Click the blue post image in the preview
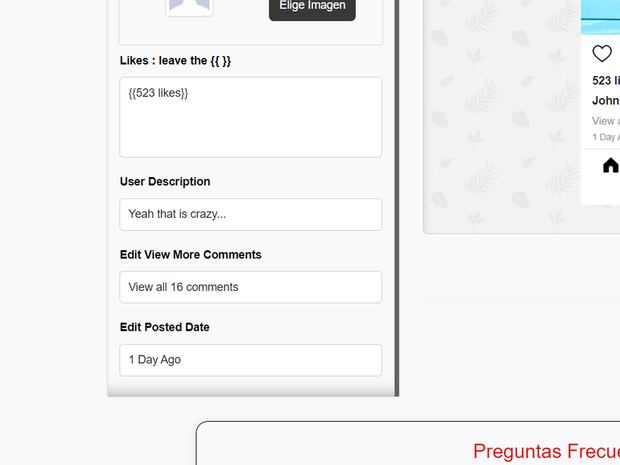 pos(600,14)
